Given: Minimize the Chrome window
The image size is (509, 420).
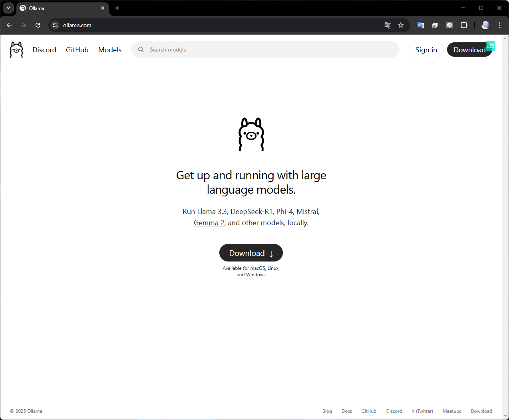Looking at the screenshot, I should click(463, 8).
